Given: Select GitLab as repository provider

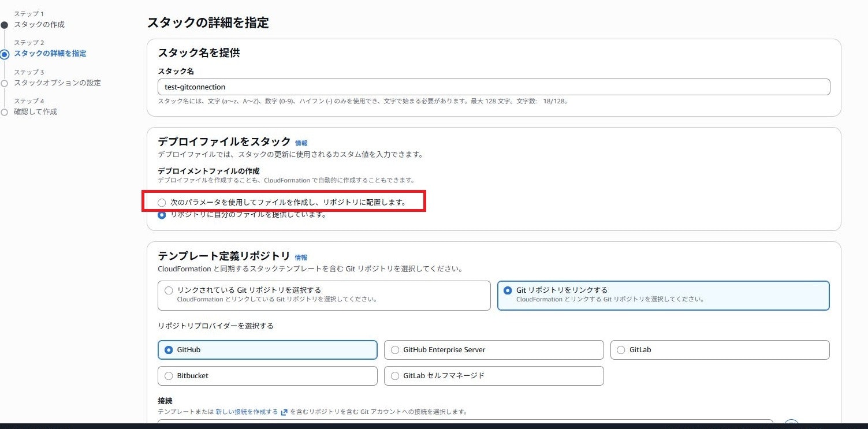Looking at the screenshot, I should 720,350.
